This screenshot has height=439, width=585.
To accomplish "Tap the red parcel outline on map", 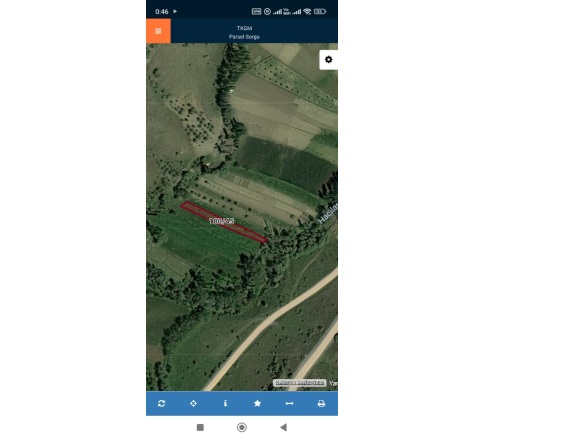I will pos(224,222).
